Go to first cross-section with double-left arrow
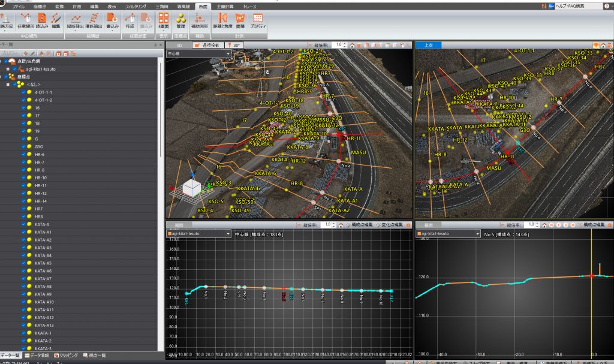Image resolution: width=614 pixels, height=364 pixels. 552,225
